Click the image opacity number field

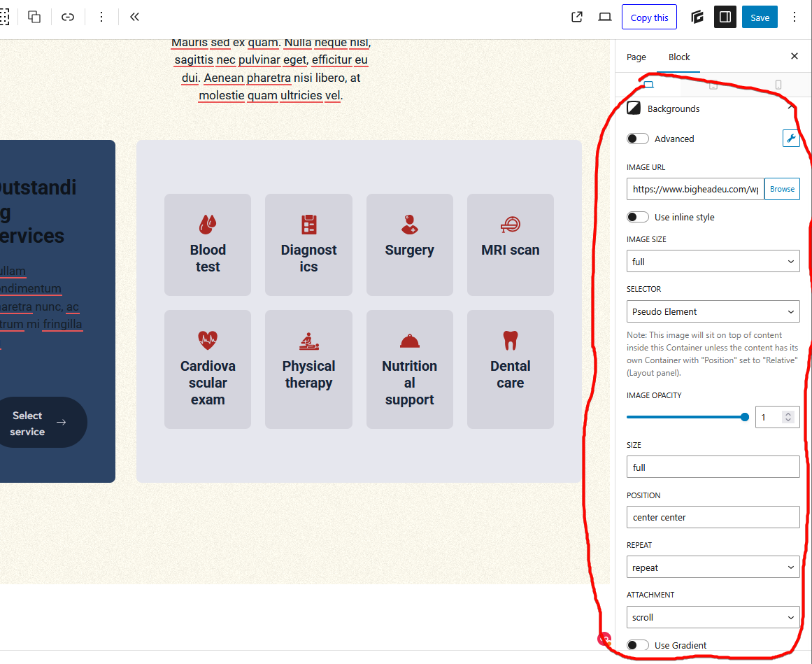pyautogui.click(x=777, y=417)
